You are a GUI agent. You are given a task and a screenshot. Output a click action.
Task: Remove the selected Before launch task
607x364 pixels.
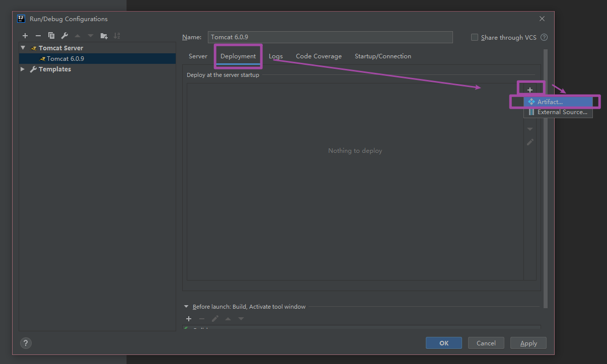click(202, 319)
